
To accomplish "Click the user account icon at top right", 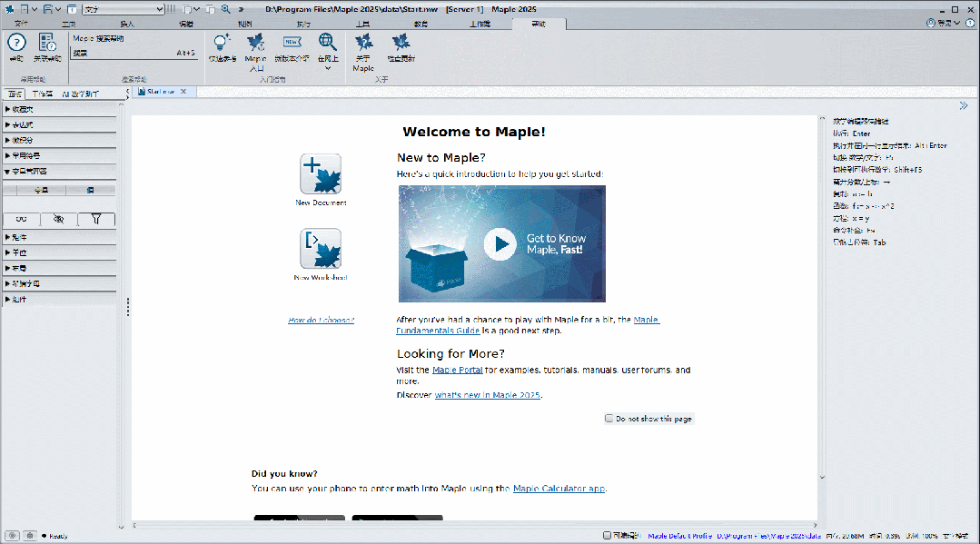I will pyautogui.click(x=931, y=23).
